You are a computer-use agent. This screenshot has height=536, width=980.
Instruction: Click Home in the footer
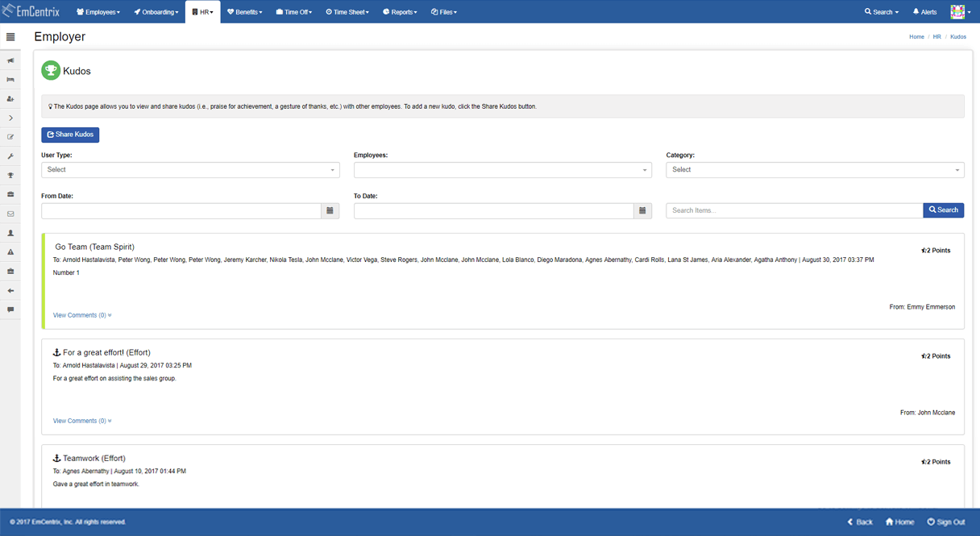pyautogui.click(x=899, y=522)
